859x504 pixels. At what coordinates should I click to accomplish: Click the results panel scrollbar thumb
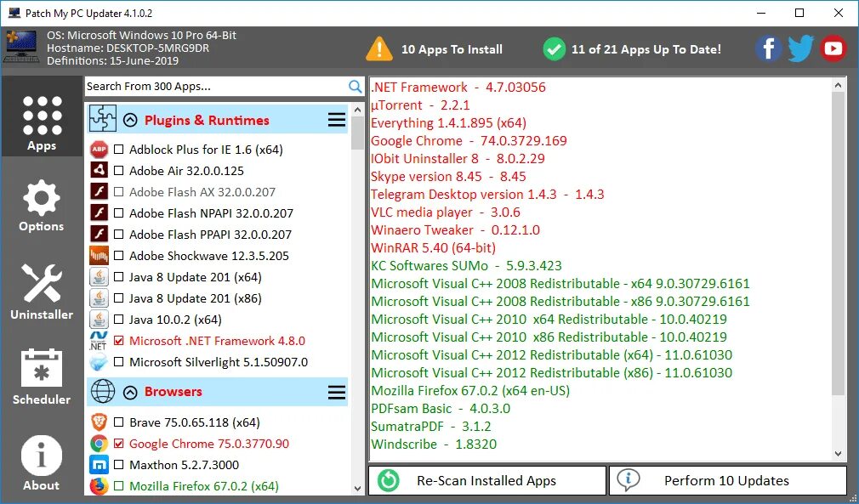839,242
